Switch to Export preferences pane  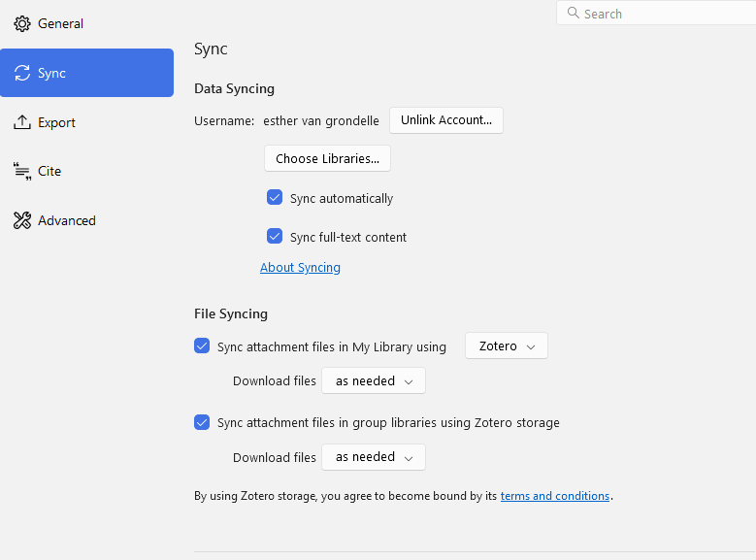pos(86,122)
